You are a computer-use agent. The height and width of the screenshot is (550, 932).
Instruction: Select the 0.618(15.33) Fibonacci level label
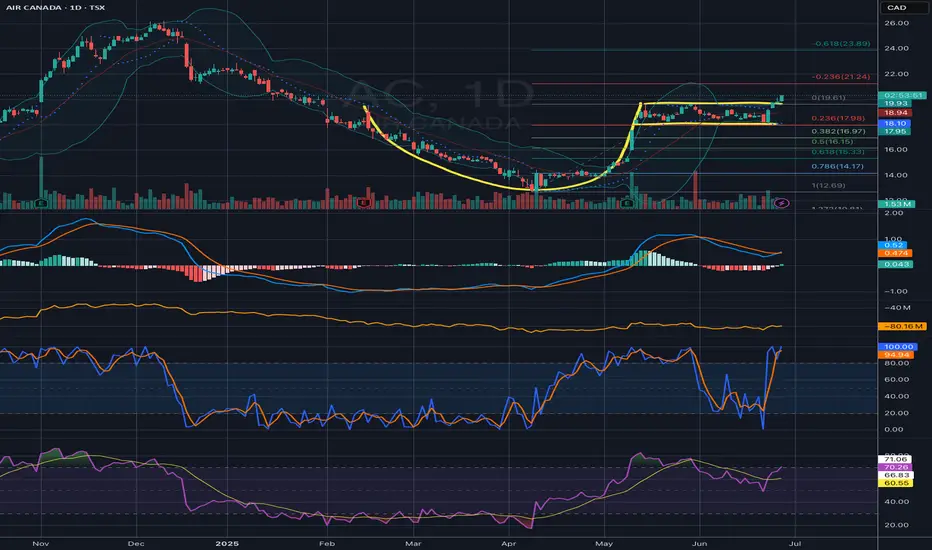pyautogui.click(x=838, y=152)
